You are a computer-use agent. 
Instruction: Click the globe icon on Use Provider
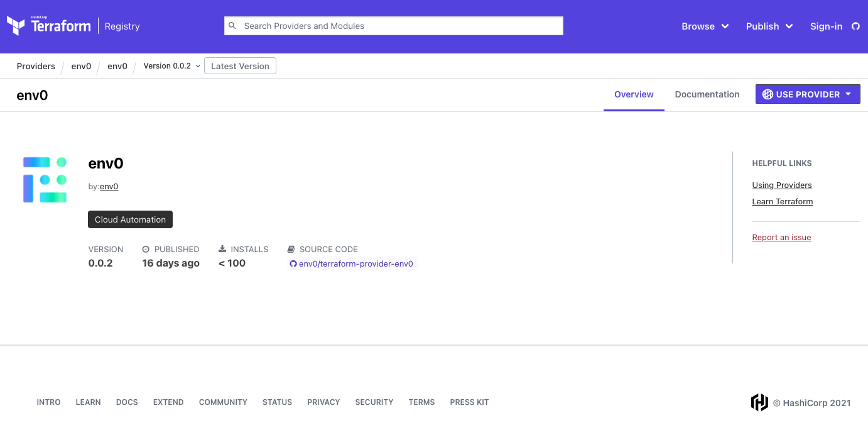tap(768, 94)
